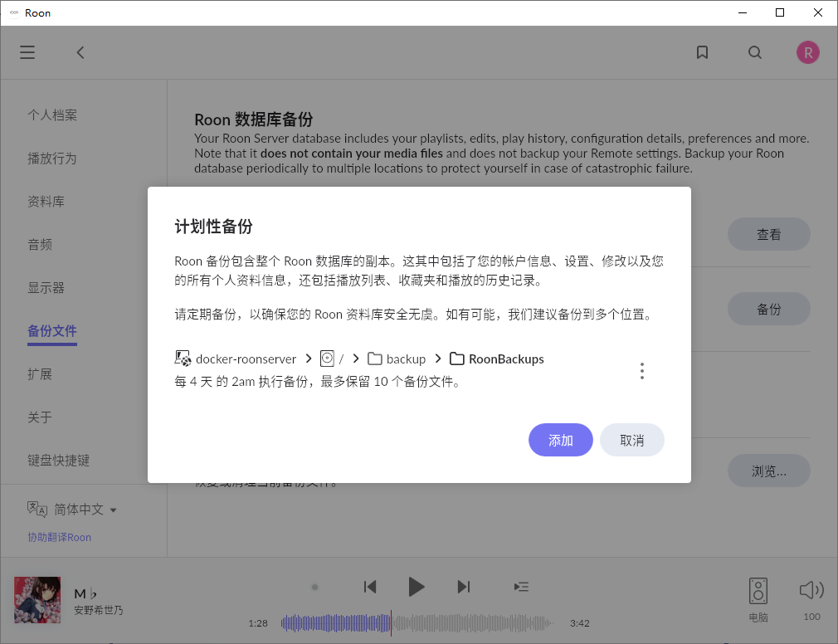Click the track title M♭

[x=85, y=593]
